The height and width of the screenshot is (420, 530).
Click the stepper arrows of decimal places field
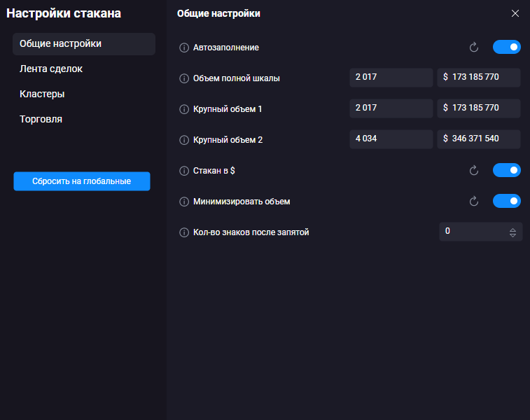click(x=512, y=232)
